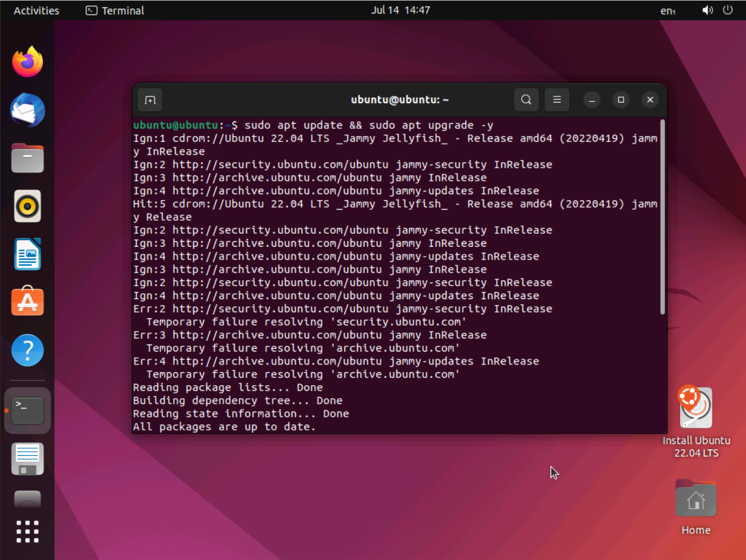Open the terminal hamburger menu
746x560 pixels.
click(x=557, y=100)
